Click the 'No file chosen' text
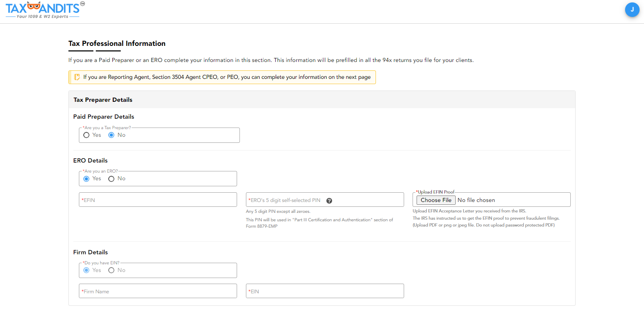This screenshot has width=644, height=311. (x=476, y=200)
